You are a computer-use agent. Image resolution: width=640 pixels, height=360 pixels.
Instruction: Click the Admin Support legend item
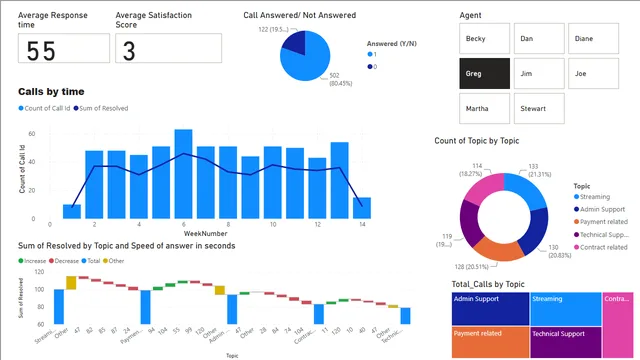pyautogui.click(x=600, y=209)
